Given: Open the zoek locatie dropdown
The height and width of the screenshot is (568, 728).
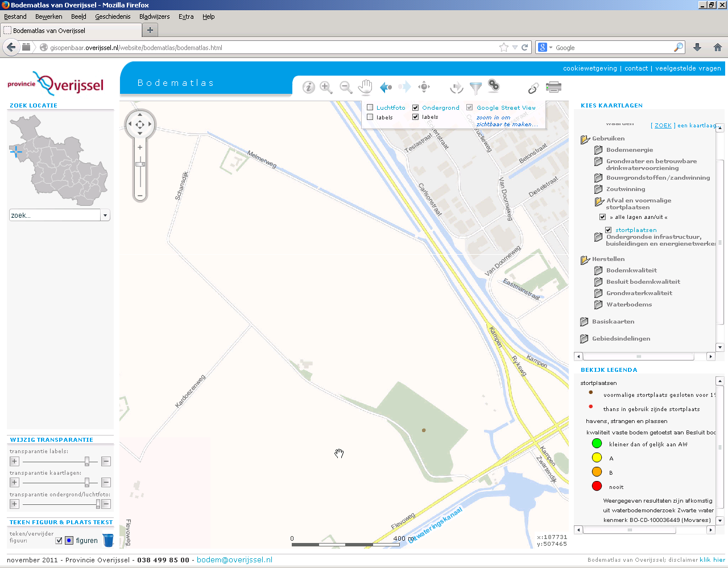Looking at the screenshot, I should coord(105,215).
